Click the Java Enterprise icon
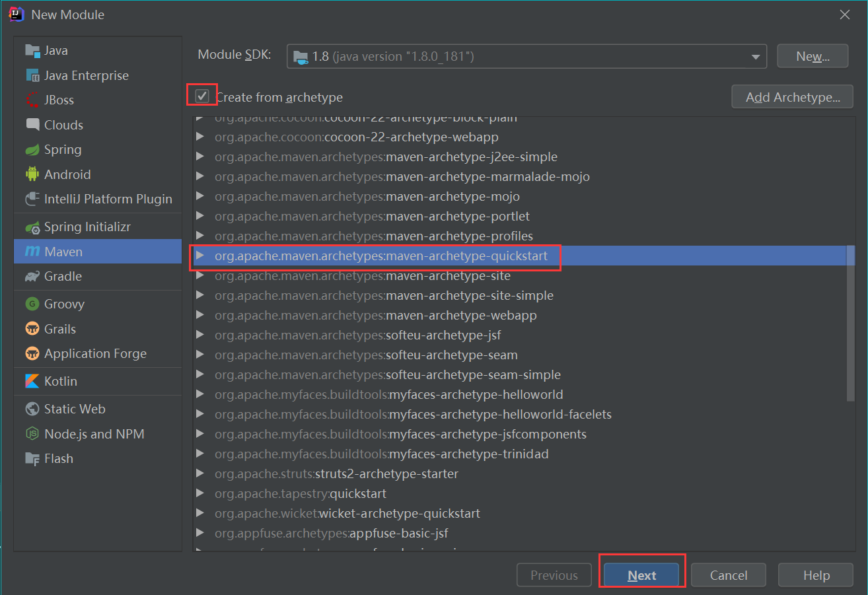Image resolution: width=868 pixels, height=595 pixels. [32, 75]
